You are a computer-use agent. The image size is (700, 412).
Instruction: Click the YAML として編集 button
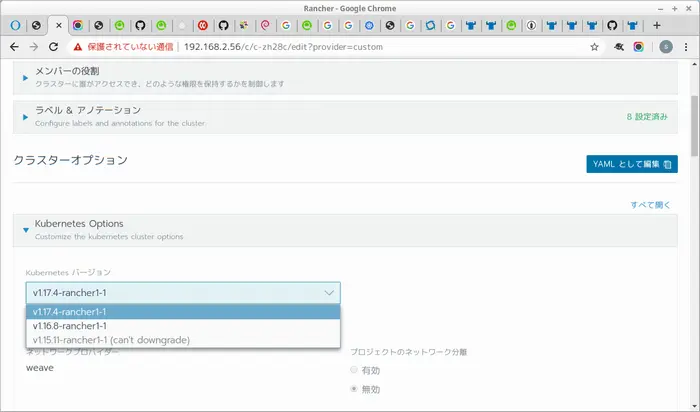631,164
